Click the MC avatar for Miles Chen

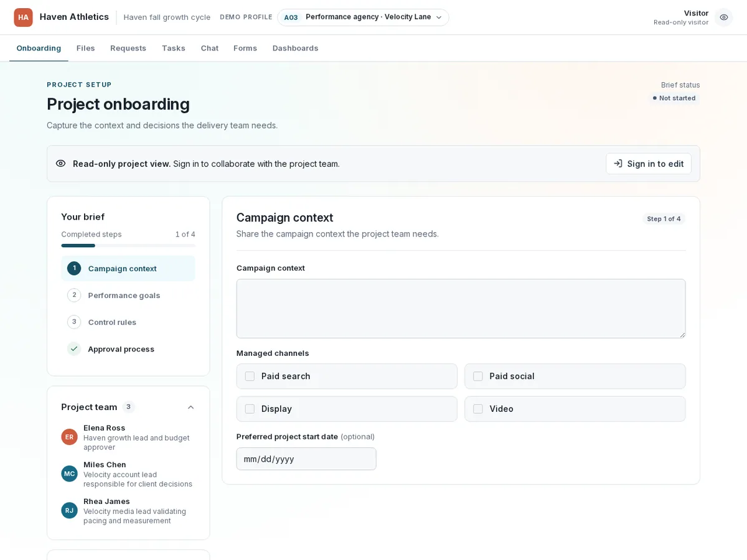(x=69, y=474)
